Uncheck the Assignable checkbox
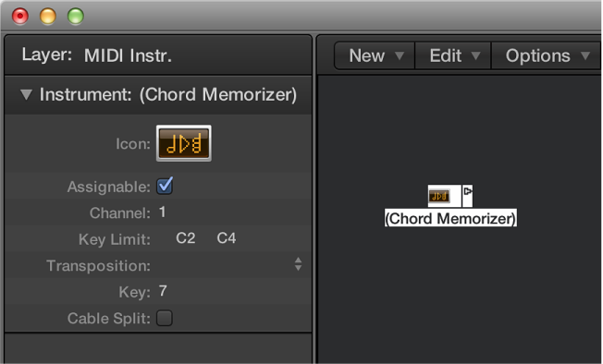 tap(165, 187)
